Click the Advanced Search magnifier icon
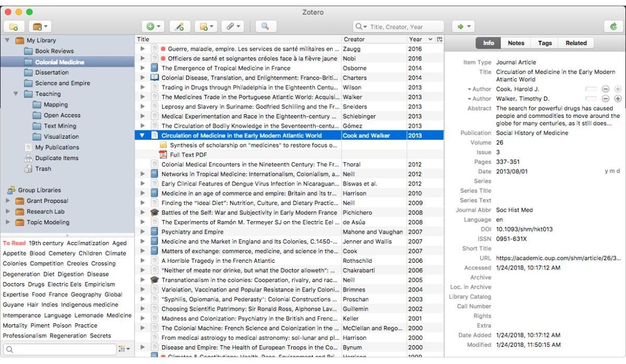Image resolution: width=626 pixels, height=364 pixels. 265,26
